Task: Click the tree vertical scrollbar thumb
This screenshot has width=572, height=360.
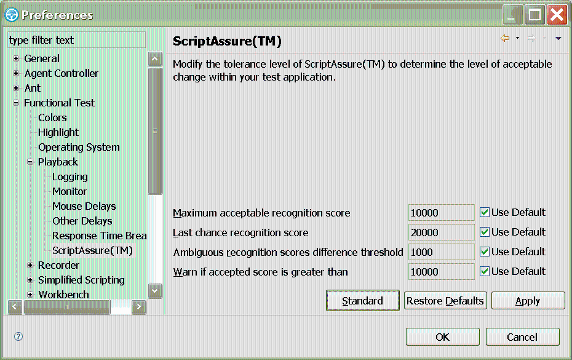Action: (155, 131)
